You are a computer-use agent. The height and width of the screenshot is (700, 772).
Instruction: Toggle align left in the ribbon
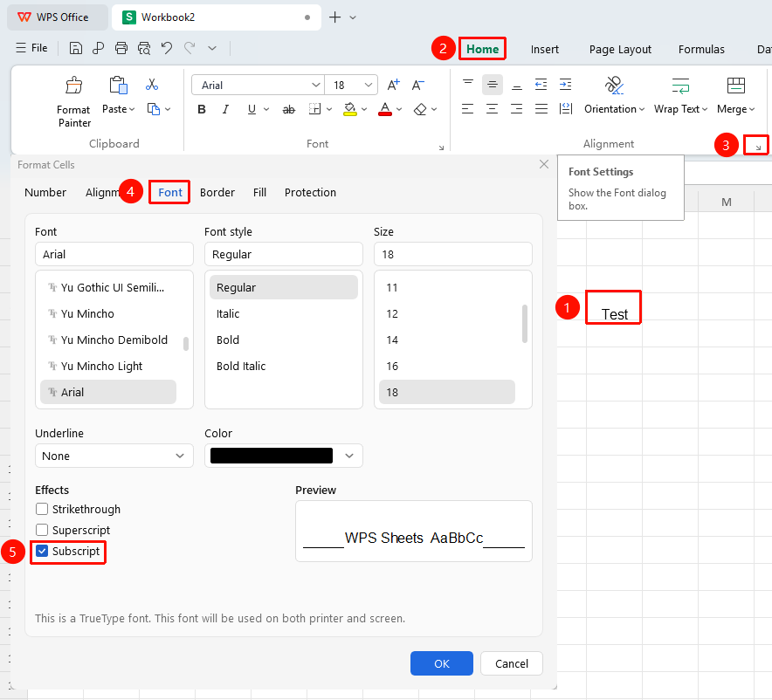tap(467, 109)
